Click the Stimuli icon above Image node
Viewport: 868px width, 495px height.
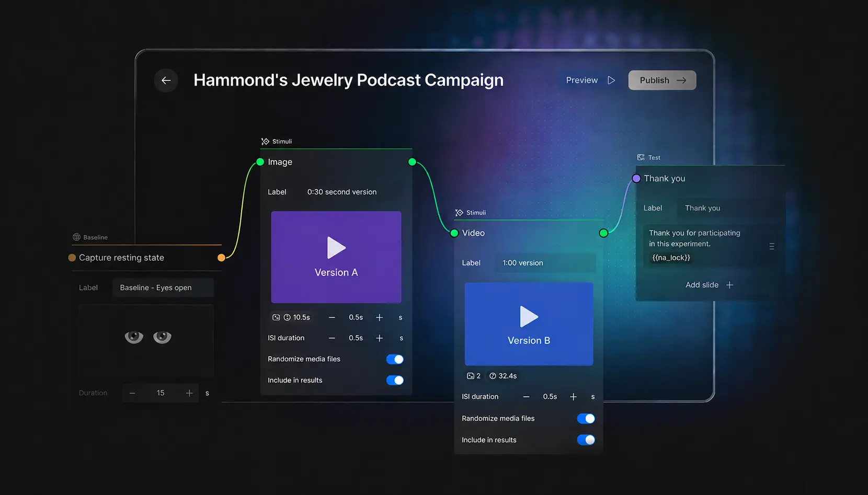(265, 142)
